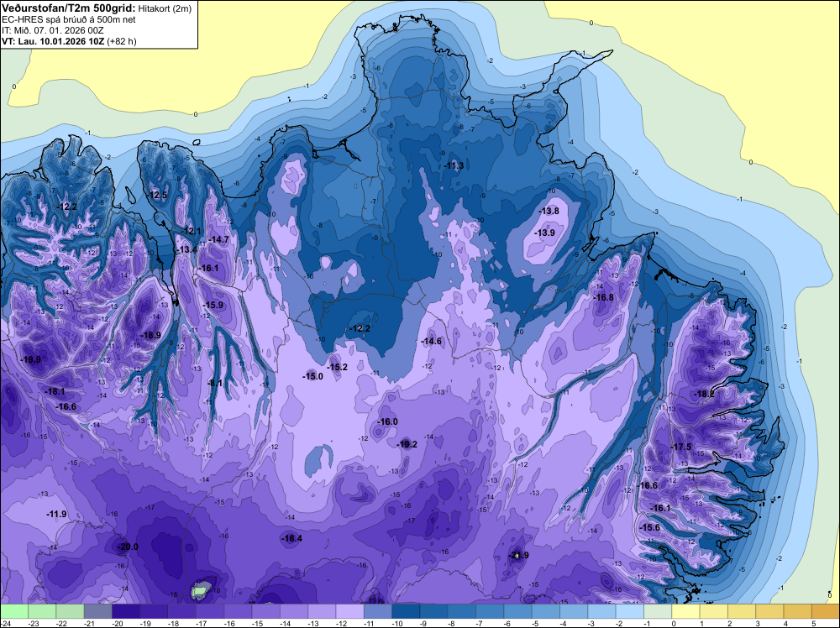
Task: Click the '-5' legend scale label
Action: coord(537,623)
